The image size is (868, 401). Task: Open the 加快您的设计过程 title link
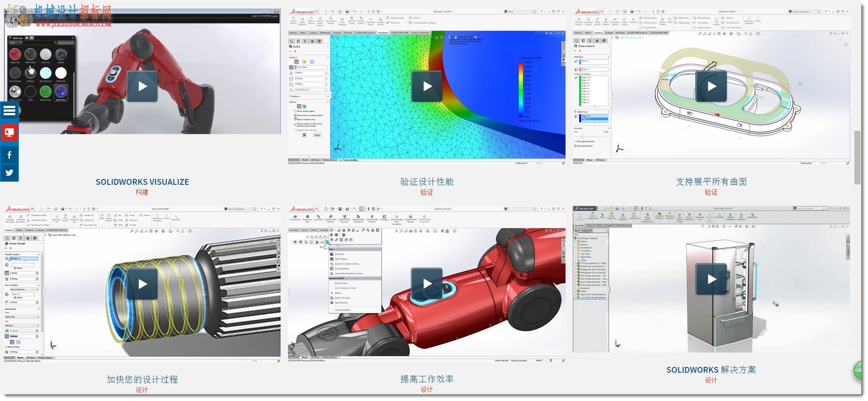click(x=142, y=379)
